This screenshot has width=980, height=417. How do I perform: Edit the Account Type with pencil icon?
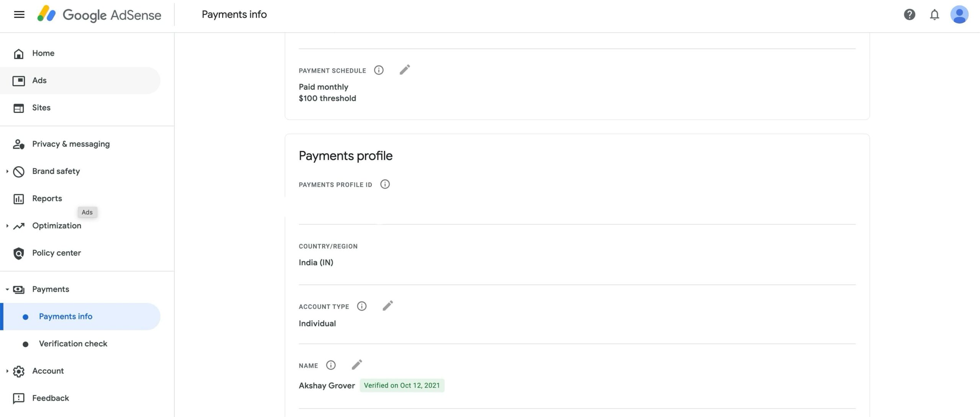(387, 306)
